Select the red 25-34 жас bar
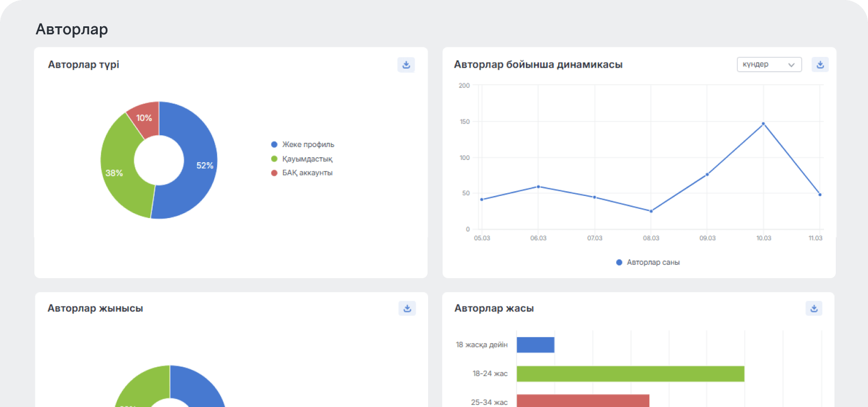 583,401
